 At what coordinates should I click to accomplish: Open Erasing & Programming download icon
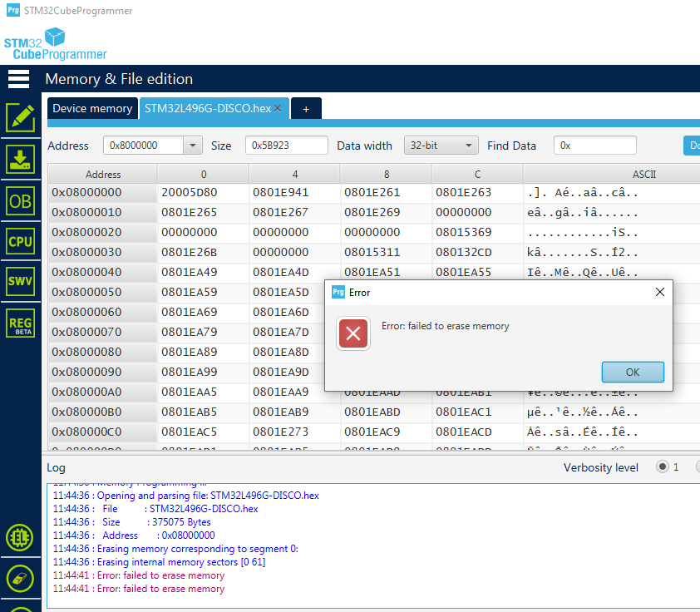[21, 160]
